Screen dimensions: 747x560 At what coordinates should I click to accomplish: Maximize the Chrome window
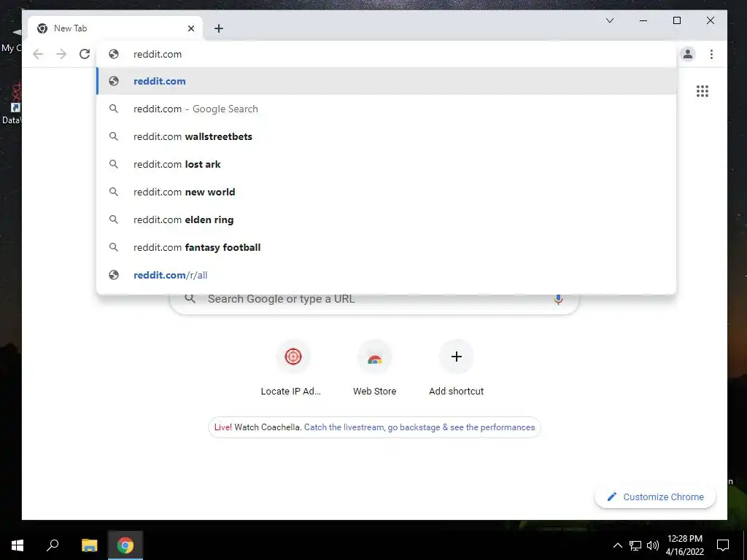point(676,20)
